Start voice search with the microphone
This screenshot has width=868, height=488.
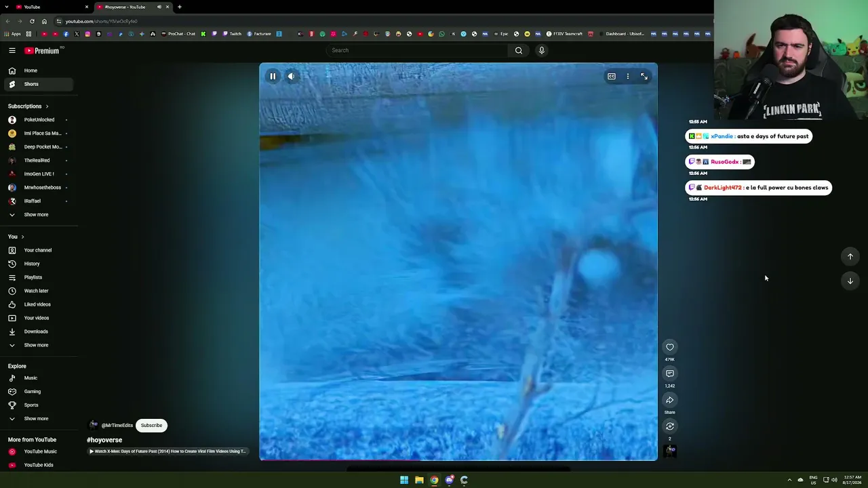pos(542,50)
